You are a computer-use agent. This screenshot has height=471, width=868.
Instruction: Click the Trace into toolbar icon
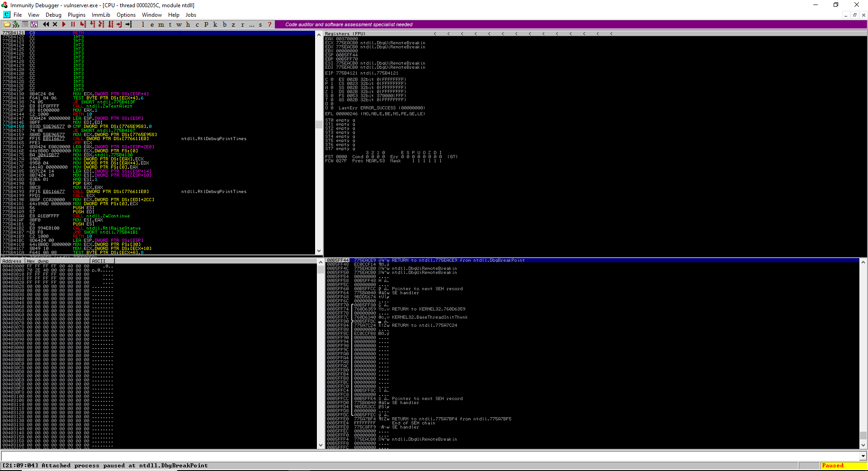[x=101, y=24]
